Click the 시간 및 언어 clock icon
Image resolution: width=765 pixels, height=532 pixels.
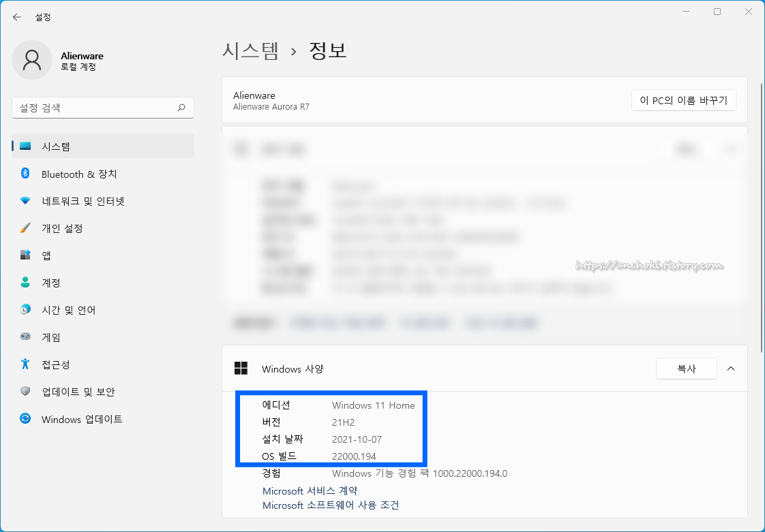pos(25,310)
